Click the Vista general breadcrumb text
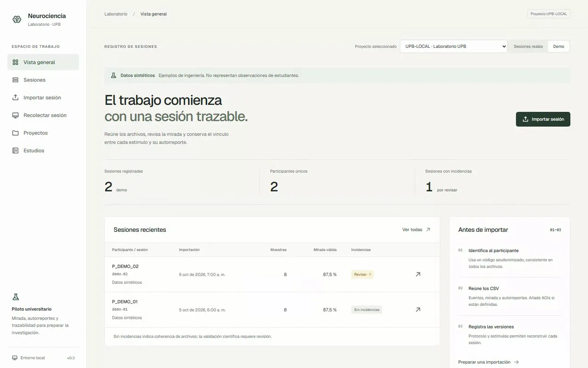The height and width of the screenshot is (368, 588). (153, 14)
